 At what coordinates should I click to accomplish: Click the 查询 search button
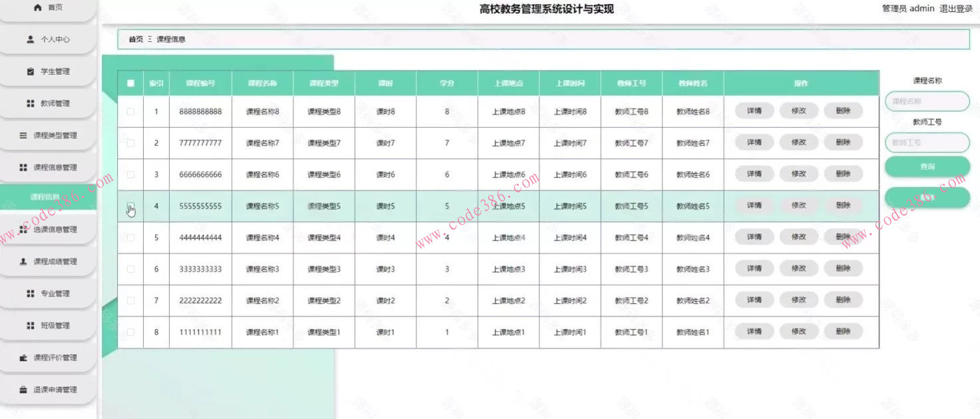tap(927, 165)
